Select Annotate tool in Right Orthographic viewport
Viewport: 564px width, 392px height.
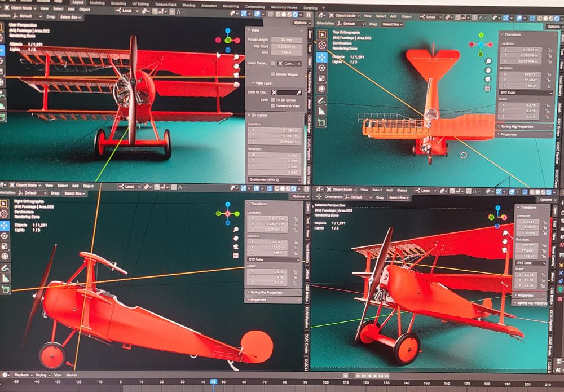[5, 268]
